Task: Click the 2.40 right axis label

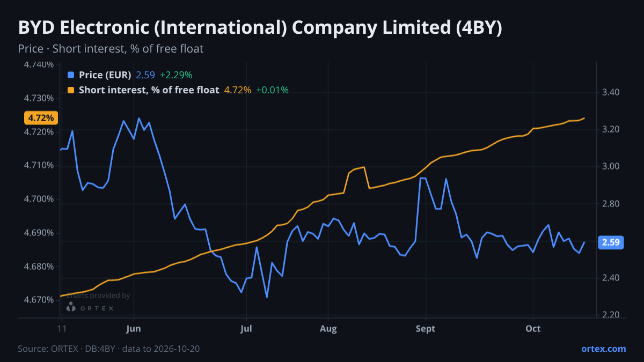Action: click(611, 278)
